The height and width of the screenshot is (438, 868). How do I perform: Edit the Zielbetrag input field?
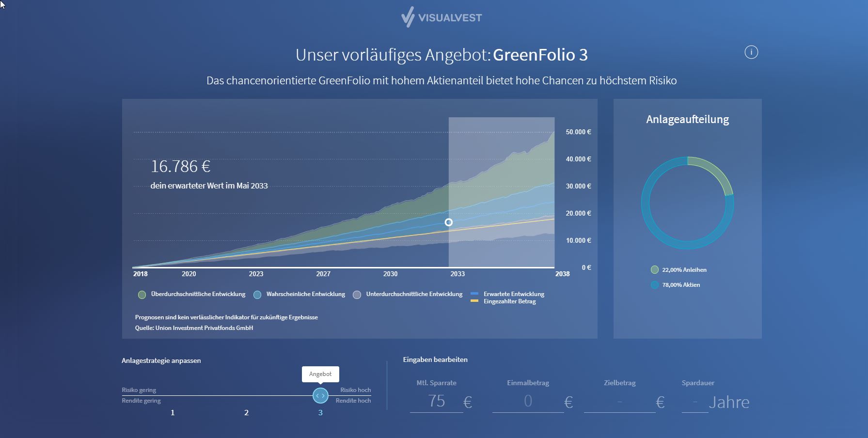619,402
